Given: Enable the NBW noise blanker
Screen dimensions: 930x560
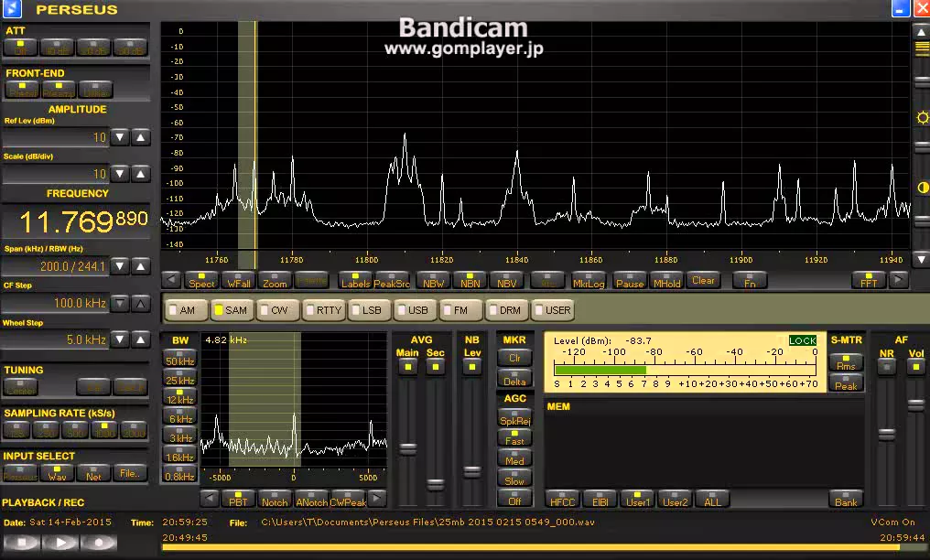Looking at the screenshot, I should (x=433, y=280).
